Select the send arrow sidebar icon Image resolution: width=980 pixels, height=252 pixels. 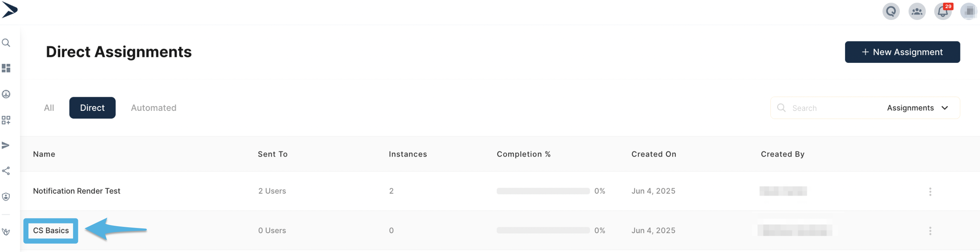click(x=6, y=146)
